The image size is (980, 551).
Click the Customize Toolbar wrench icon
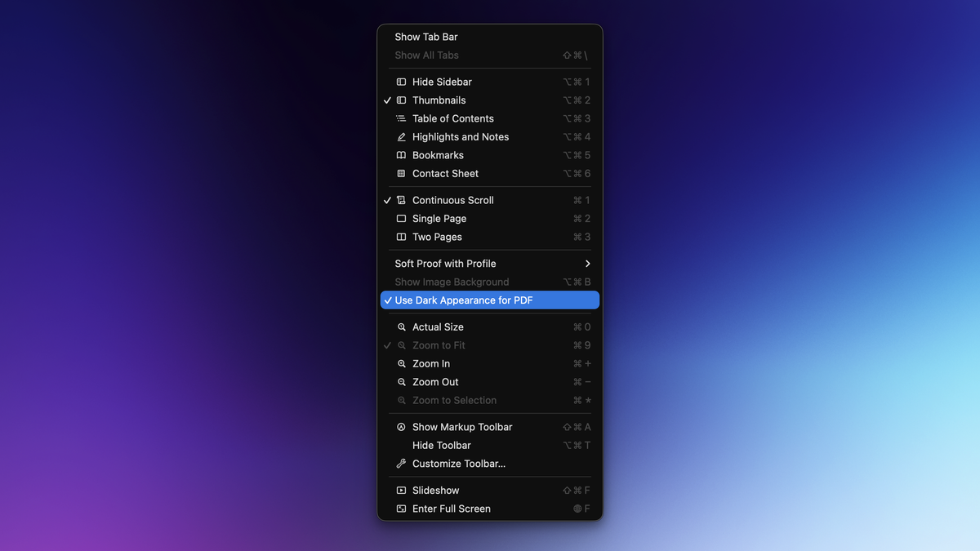401,464
